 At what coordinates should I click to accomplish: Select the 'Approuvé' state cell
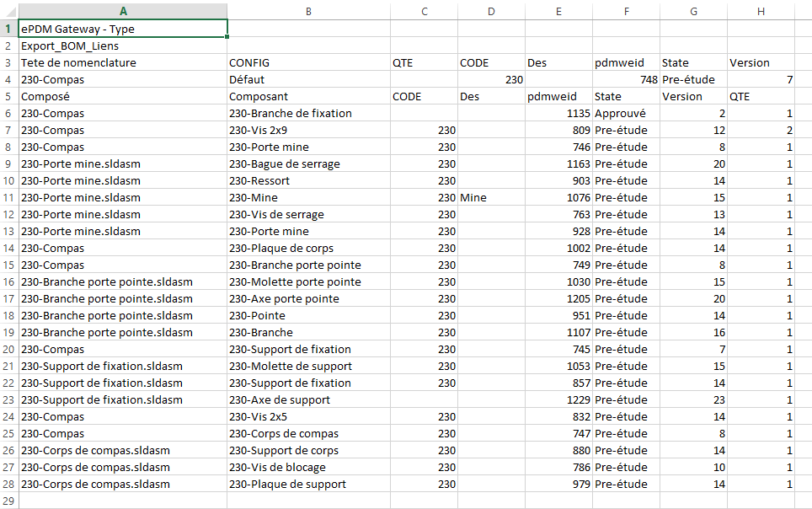coord(626,114)
